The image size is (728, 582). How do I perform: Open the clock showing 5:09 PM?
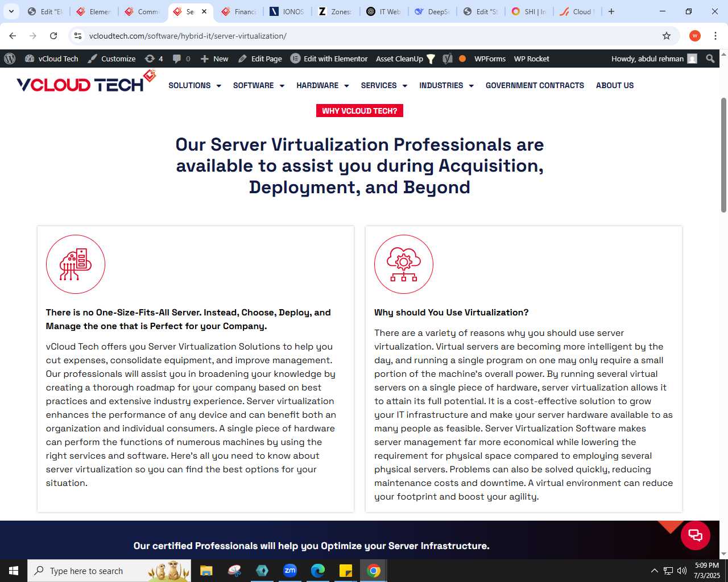tap(707, 571)
